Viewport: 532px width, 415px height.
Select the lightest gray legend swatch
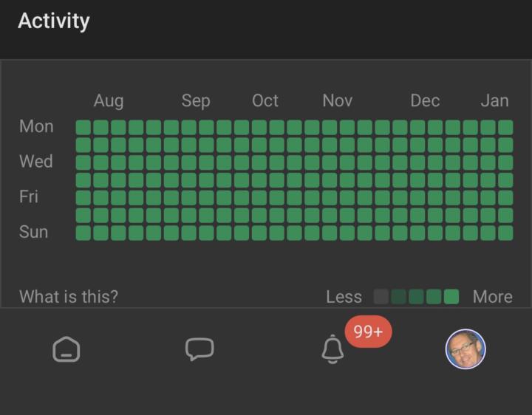[381, 297]
